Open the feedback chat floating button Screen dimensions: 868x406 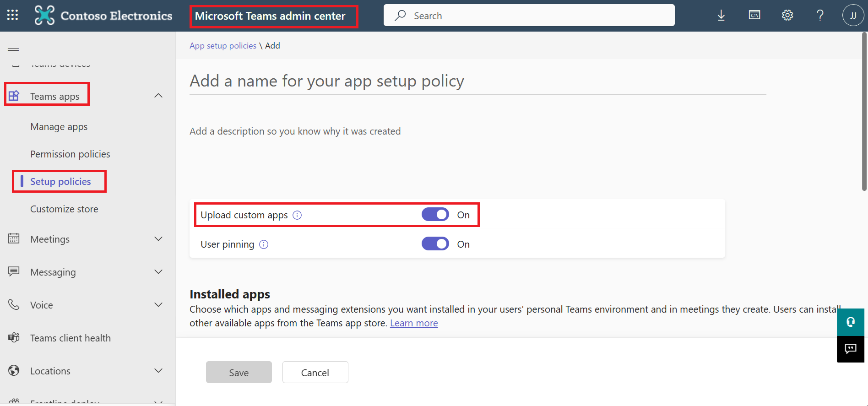point(851,349)
